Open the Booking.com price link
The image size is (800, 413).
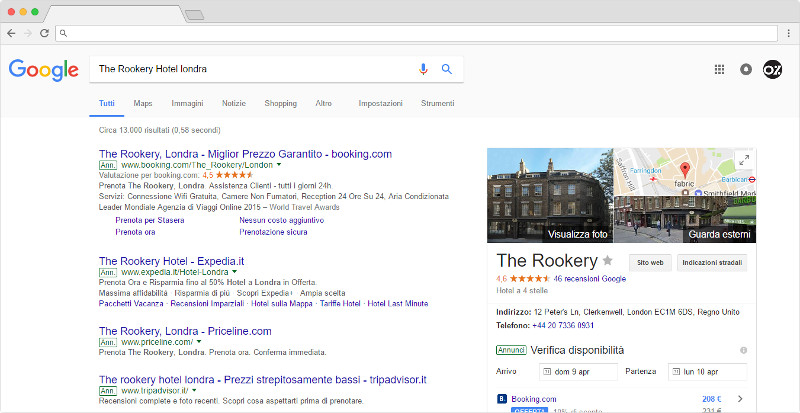(x=534, y=399)
